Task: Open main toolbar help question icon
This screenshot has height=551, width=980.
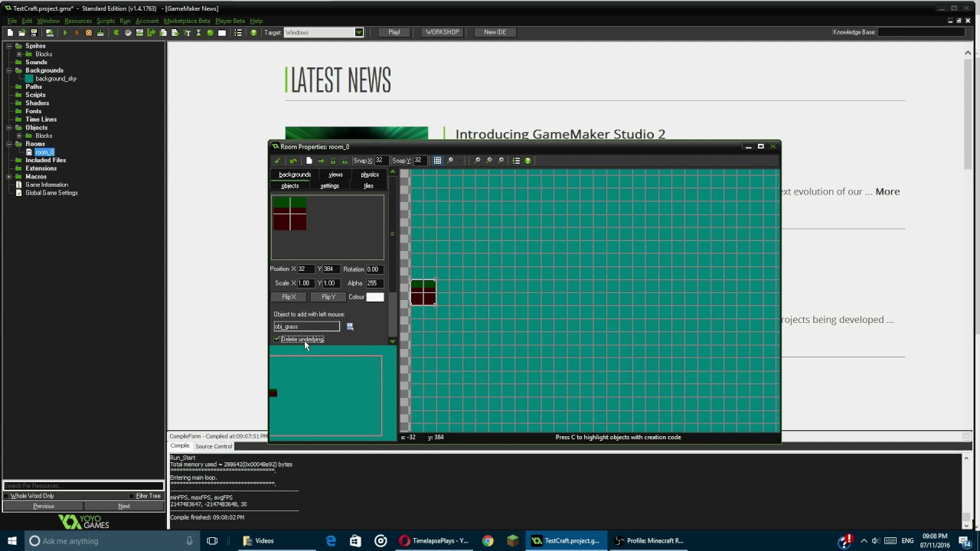Action: pyautogui.click(x=253, y=32)
